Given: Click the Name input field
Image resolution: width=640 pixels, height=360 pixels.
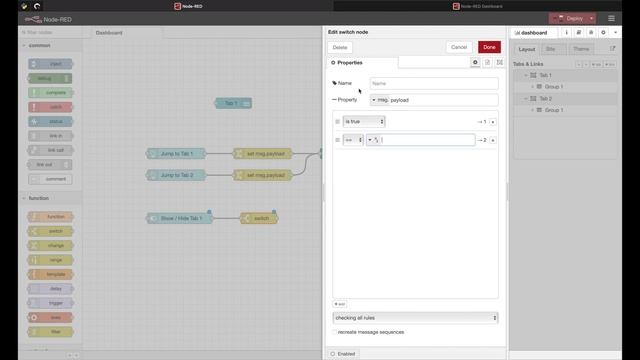Looking at the screenshot, I should (x=433, y=83).
